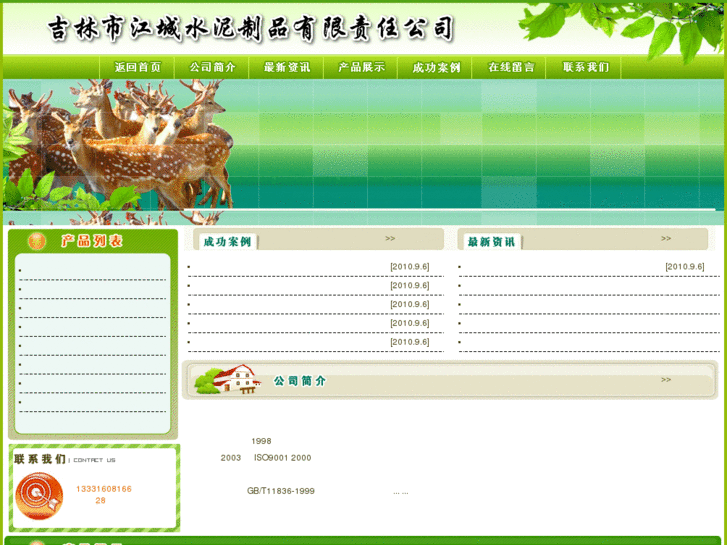Go to 最新资讯 in navigation bar
The width and height of the screenshot is (727, 545).
coord(287,67)
